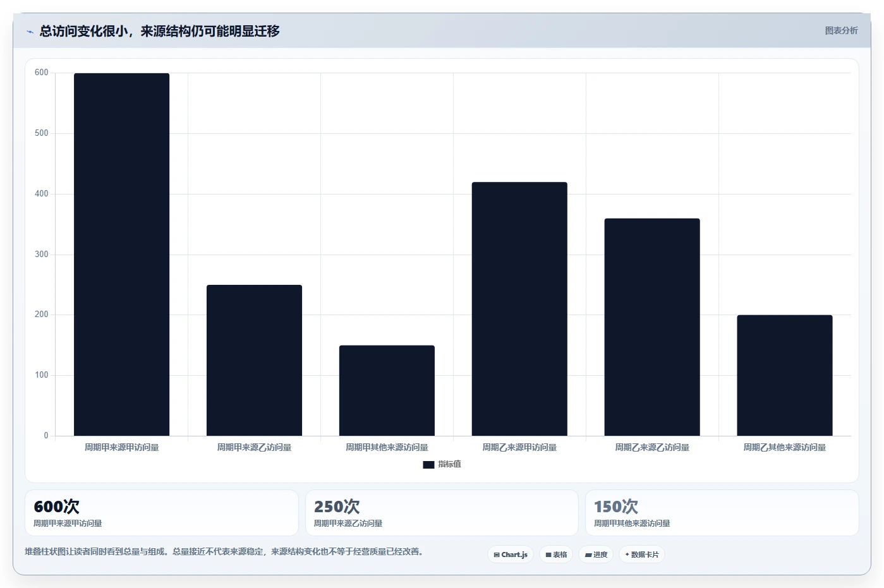Open the 250次 data card
The image size is (884, 588).
pos(442,513)
